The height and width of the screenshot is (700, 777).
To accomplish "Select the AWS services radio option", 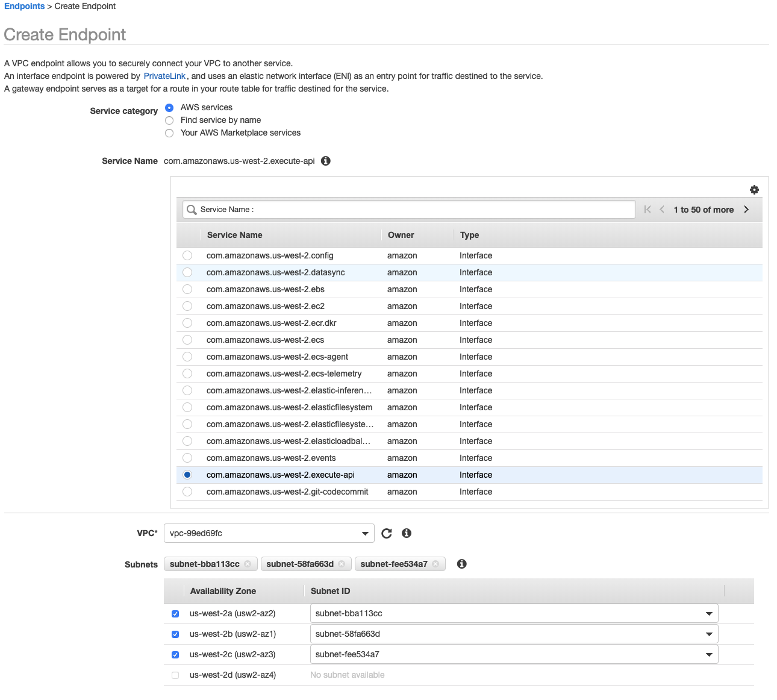I will (169, 107).
